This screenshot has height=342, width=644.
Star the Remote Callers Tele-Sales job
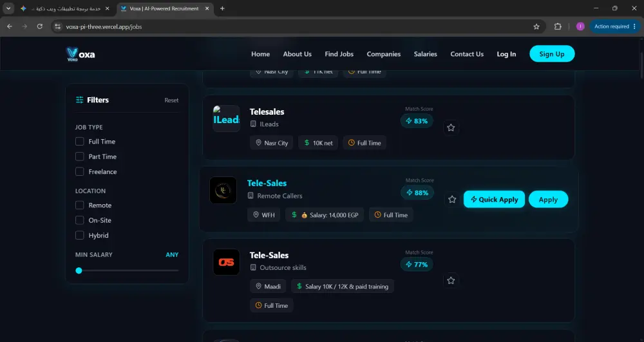(452, 200)
